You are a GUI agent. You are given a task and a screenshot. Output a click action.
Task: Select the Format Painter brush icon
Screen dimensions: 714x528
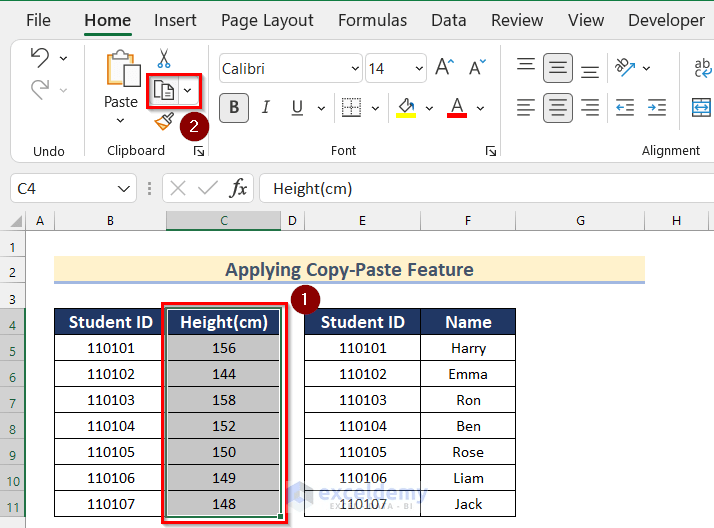coord(164,121)
